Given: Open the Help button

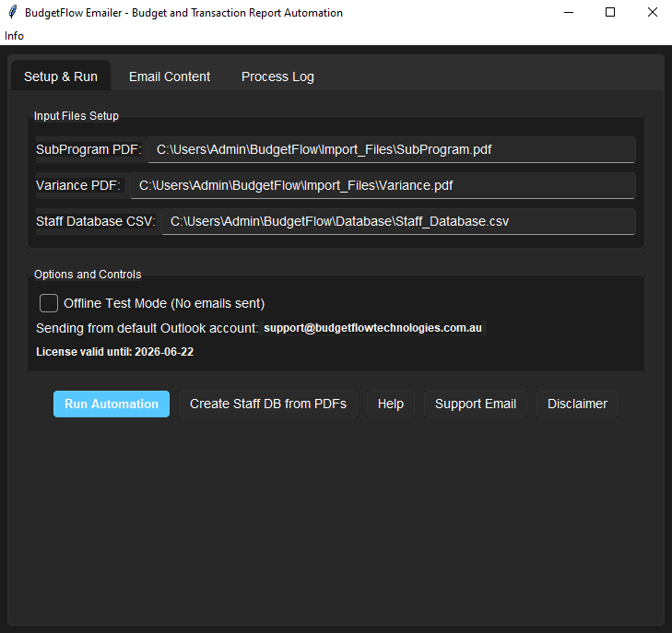Looking at the screenshot, I should point(390,404).
